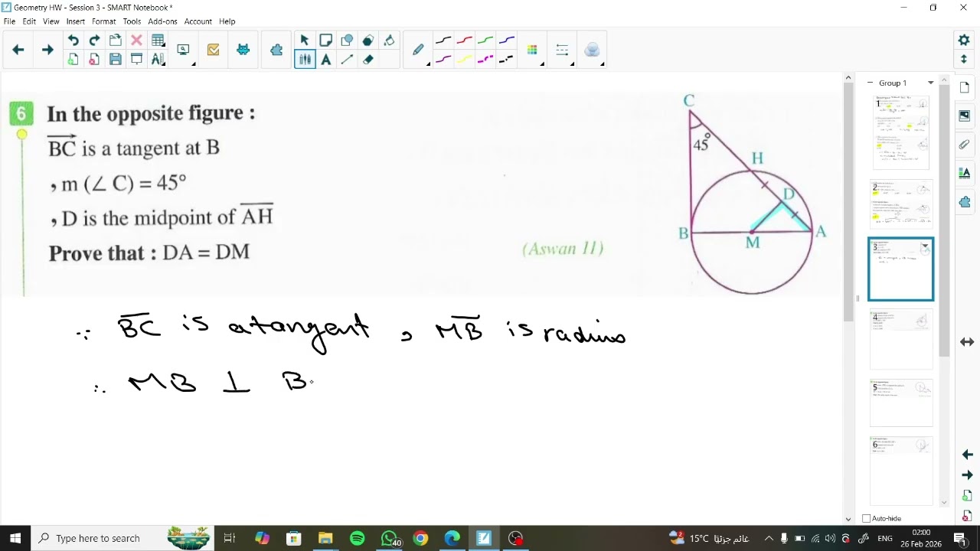
Task: Open WhatsApp from the taskbar
Action: (x=389, y=538)
